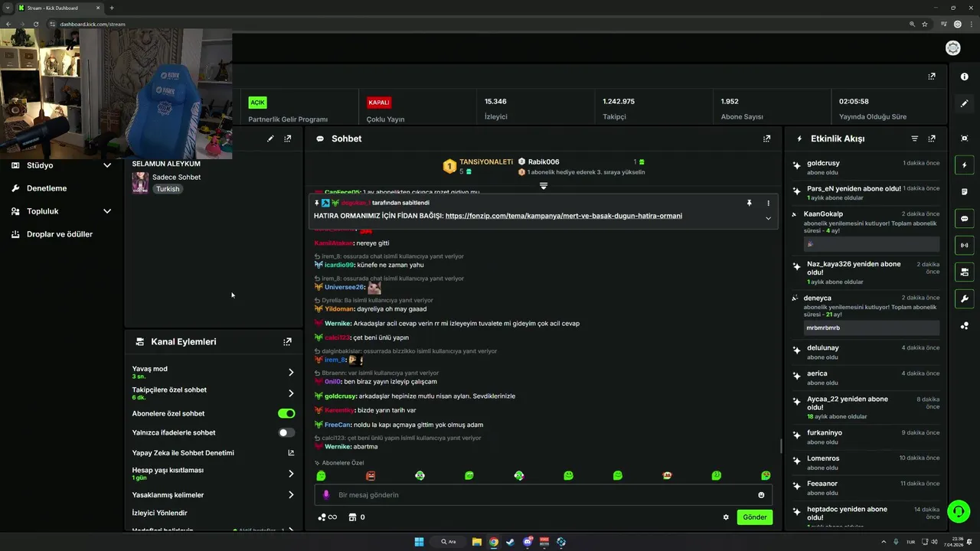The image size is (980, 551).
Task: Open a new browser tab
Action: (x=112, y=8)
